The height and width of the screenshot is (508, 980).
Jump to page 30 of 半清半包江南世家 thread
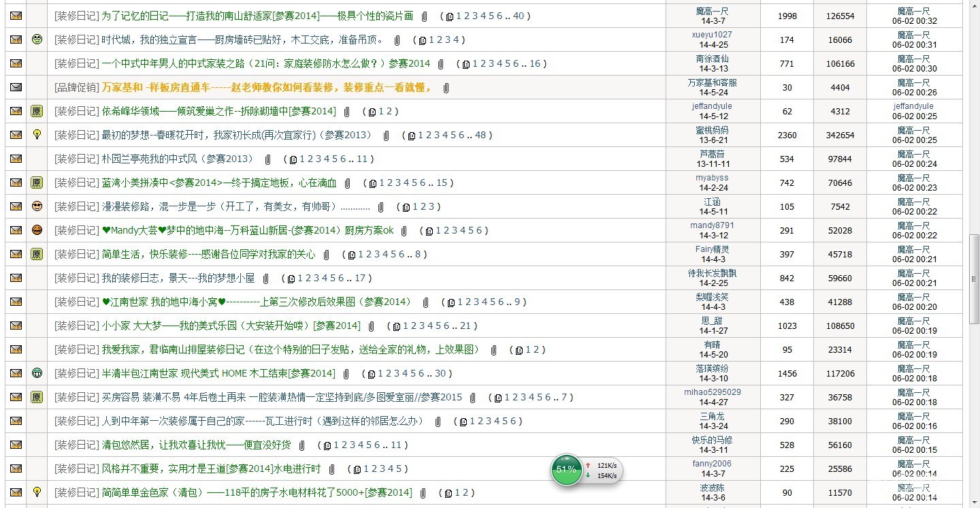point(440,373)
